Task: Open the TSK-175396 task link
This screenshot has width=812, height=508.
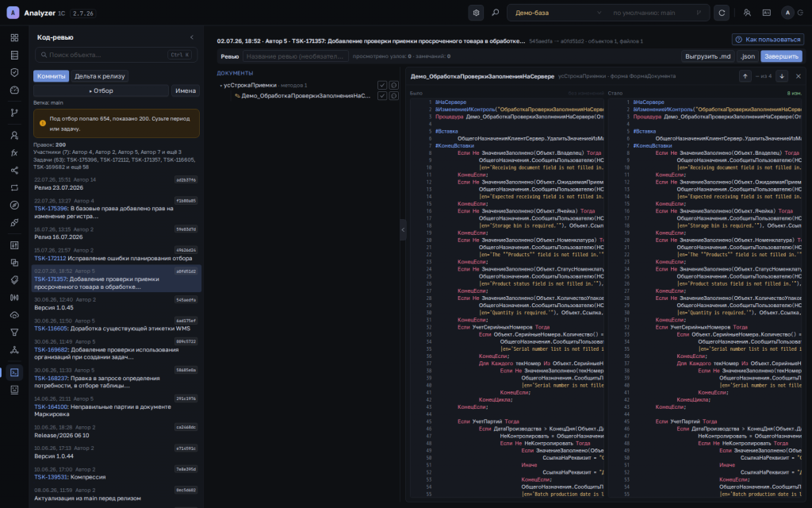Action: (51, 209)
